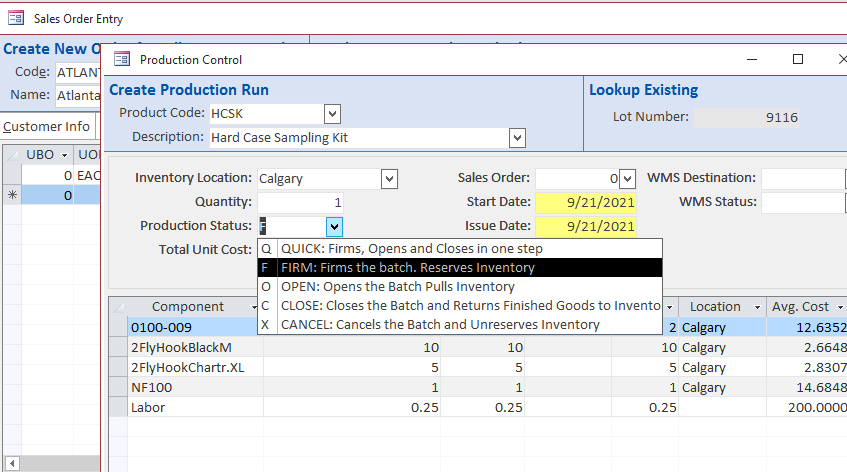847x472 pixels.
Task: Open the Product Code dropdown
Action: (x=332, y=113)
